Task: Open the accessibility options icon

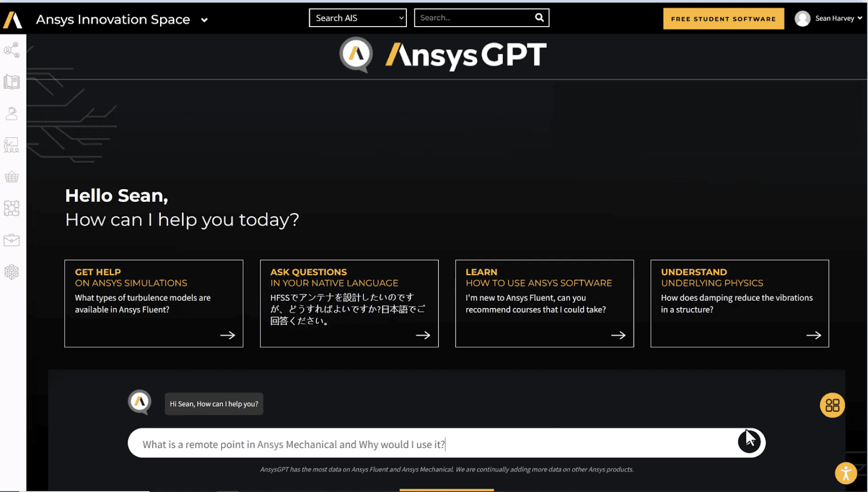Action: pyautogui.click(x=846, y=473)
